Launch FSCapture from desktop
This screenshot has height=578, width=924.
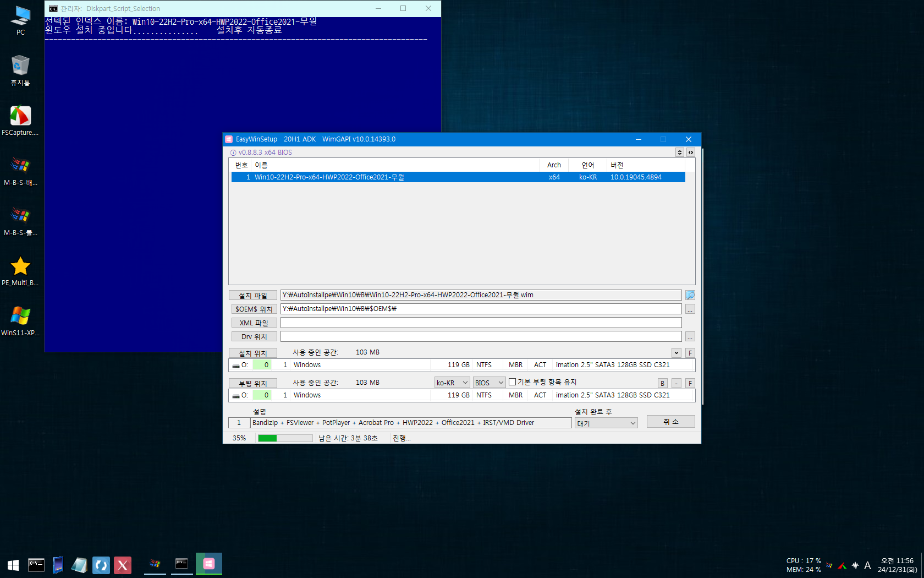coord(20,121)
